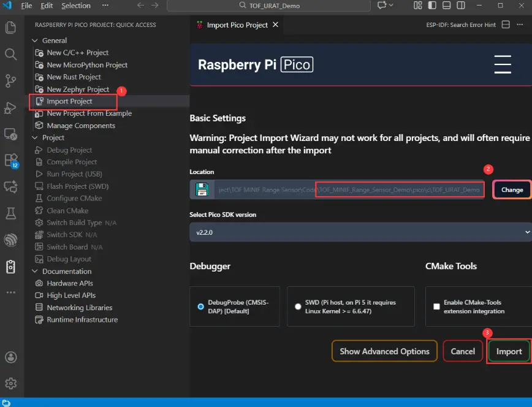Image resolution: width=532 pixels, height=407 pixels.
Task: Open Run and Debug view
Action: pos(11,108)
